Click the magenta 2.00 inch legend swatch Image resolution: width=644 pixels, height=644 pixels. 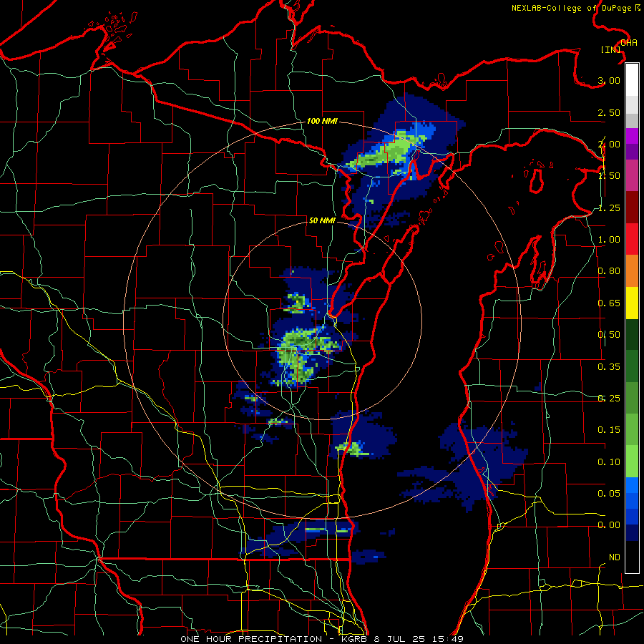(x=632, y=136)
